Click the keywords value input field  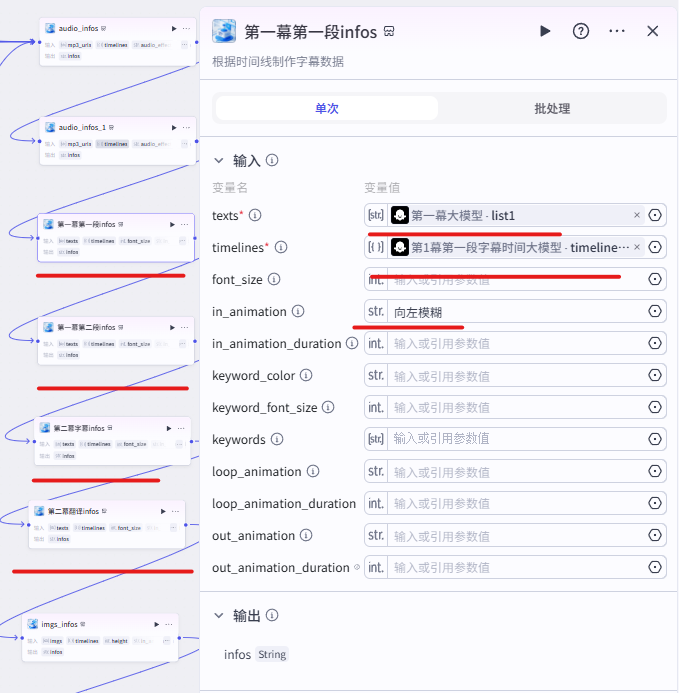(515, 439)
